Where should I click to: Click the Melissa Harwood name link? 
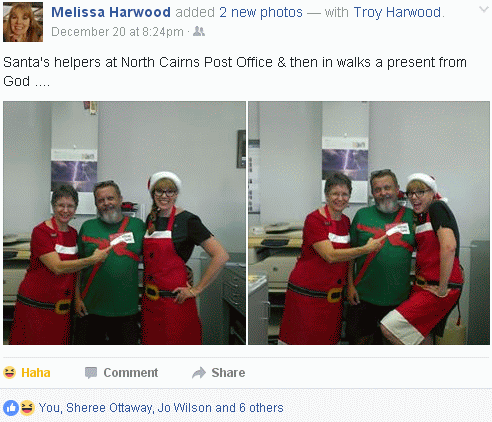pyautogui.click(x=111, y=13)
